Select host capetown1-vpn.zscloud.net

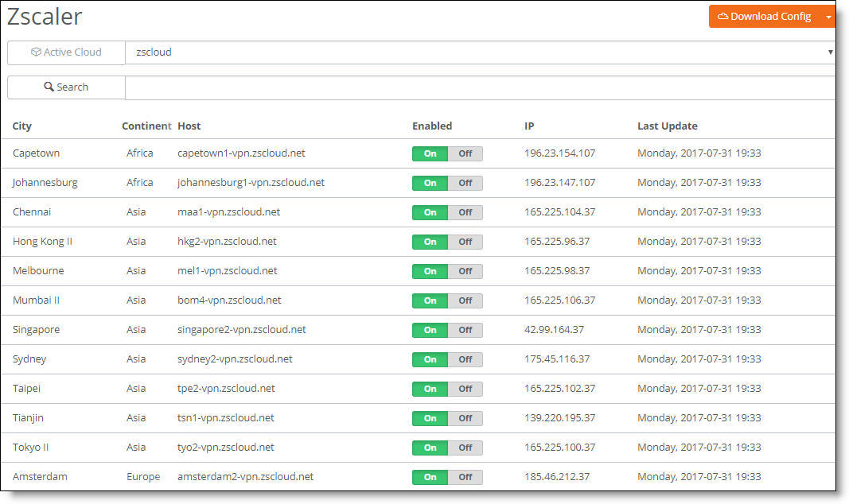[241, 153]
